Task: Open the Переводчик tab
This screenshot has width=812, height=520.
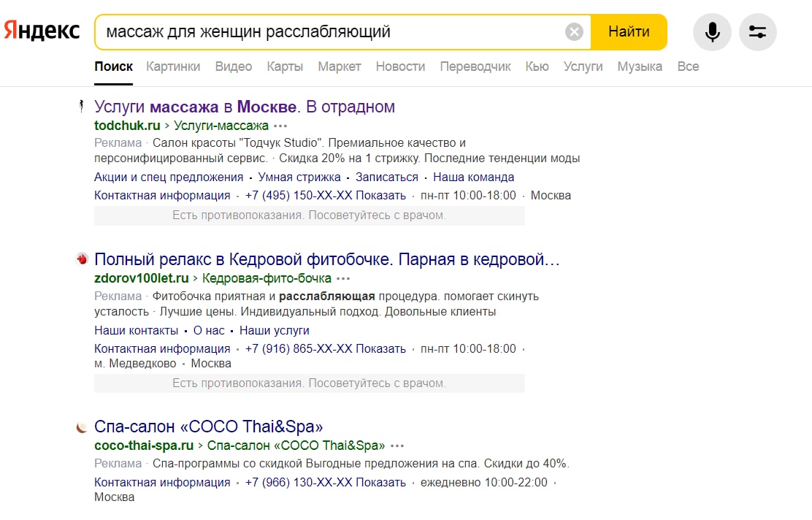Action: coord(475,66)
